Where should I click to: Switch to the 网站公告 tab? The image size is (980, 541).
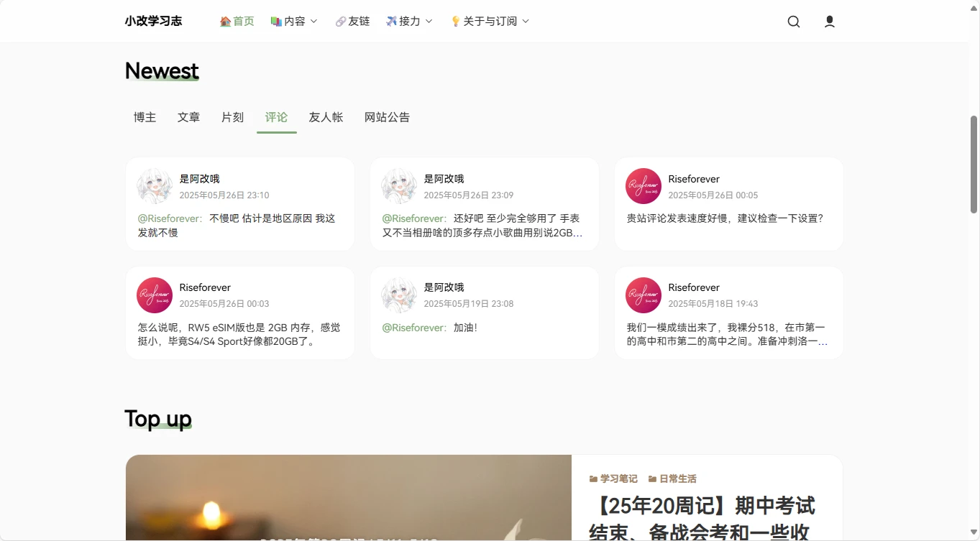click(387, 117)
